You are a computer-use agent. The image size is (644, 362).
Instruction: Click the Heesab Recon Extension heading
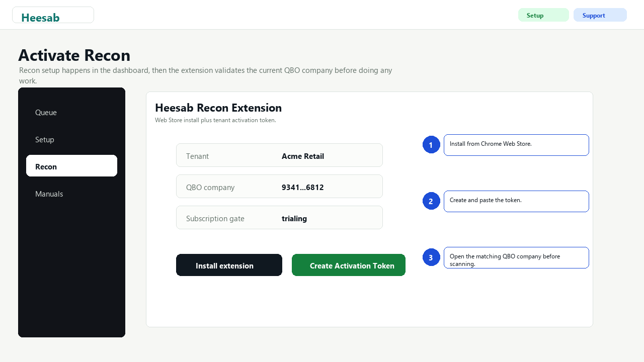(x=218, y=108)
